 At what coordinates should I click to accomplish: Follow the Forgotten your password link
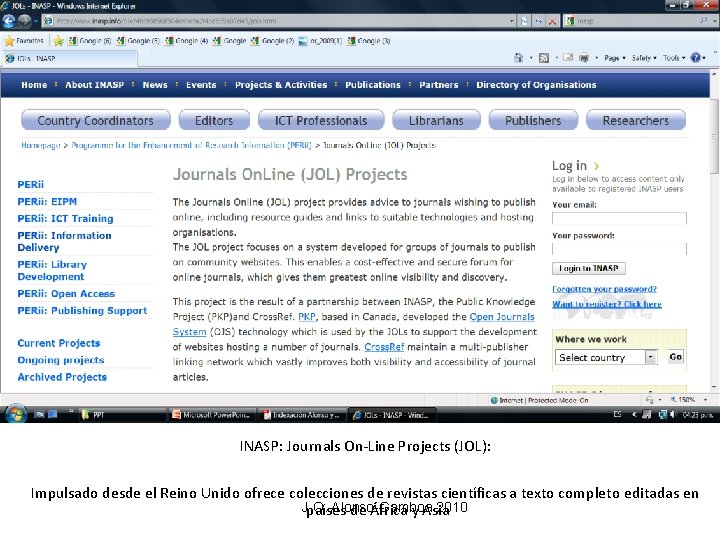click(x=604, y=289)
